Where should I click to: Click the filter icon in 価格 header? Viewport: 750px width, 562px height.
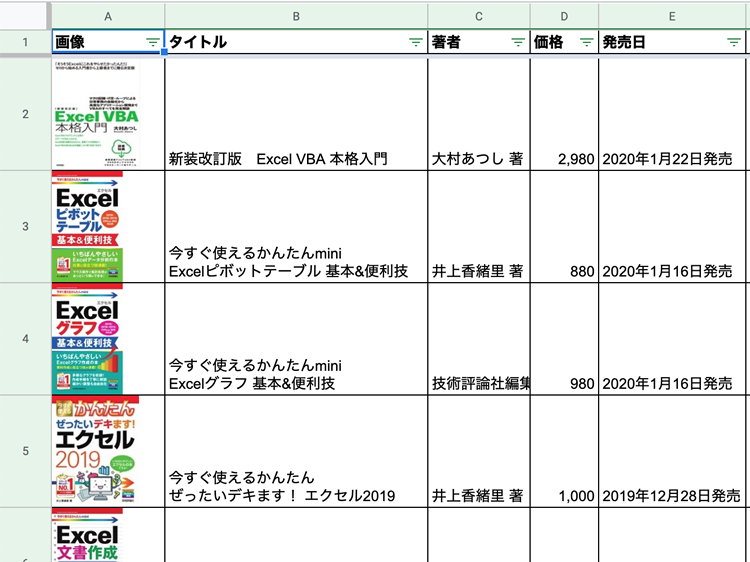(586, 42)
